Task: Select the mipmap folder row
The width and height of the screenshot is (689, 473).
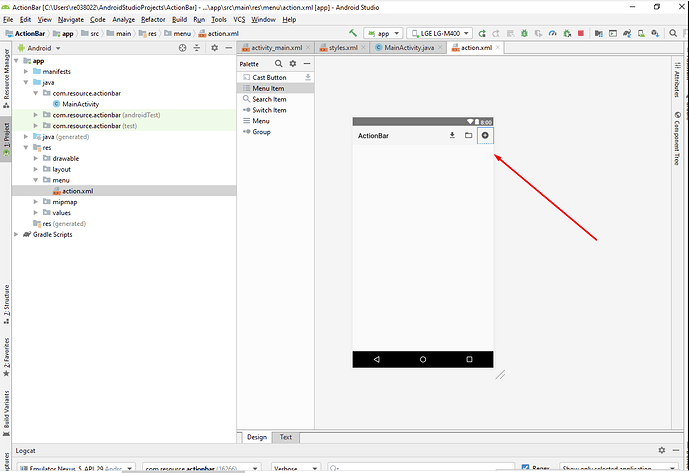Action: click(124, 202)
